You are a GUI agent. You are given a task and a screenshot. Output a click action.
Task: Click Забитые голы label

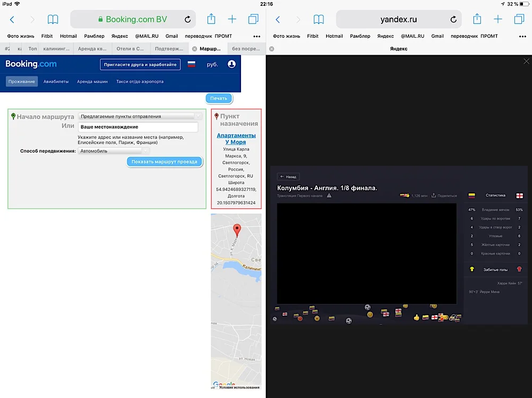pyautogui.click(x=495, y=269)
